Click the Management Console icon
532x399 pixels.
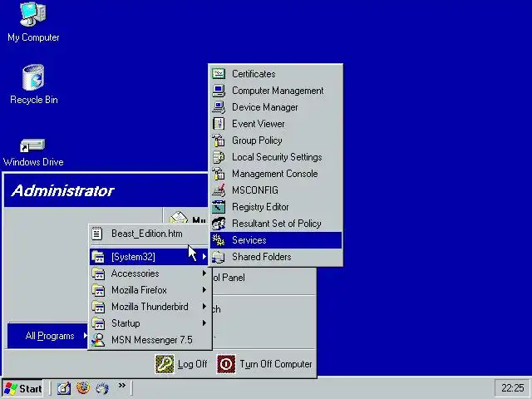pos(219,174)
